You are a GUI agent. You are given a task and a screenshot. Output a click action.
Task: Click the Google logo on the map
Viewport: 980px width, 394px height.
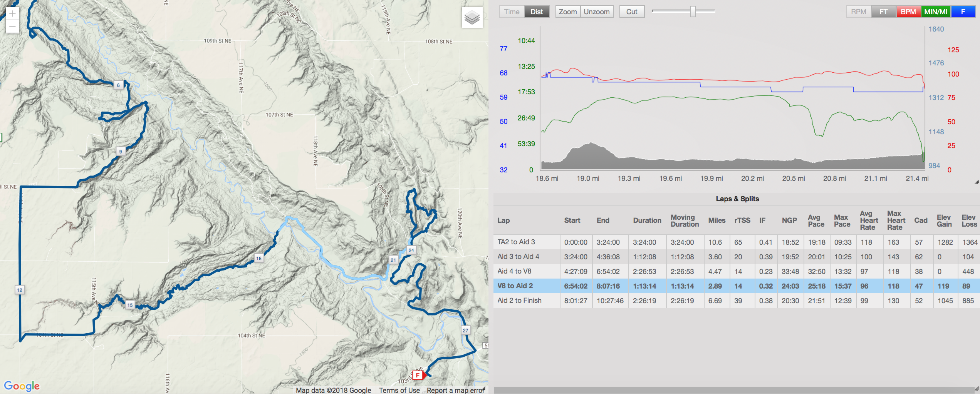coord(22,386)
